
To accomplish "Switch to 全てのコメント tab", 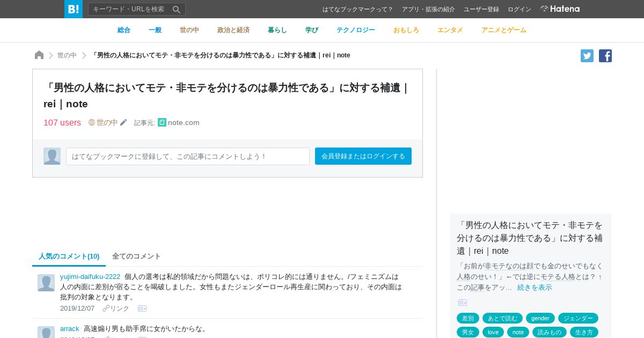I will coord(136,256).
